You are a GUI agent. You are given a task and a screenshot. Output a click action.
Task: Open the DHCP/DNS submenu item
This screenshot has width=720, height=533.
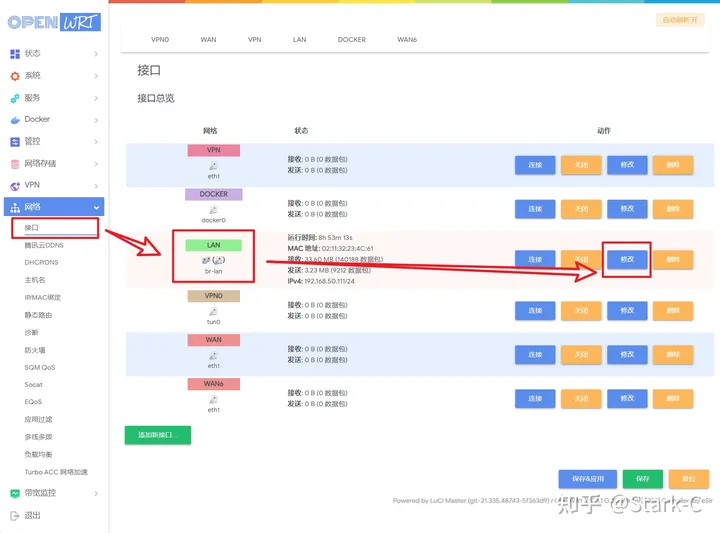(x=41, y=263)
